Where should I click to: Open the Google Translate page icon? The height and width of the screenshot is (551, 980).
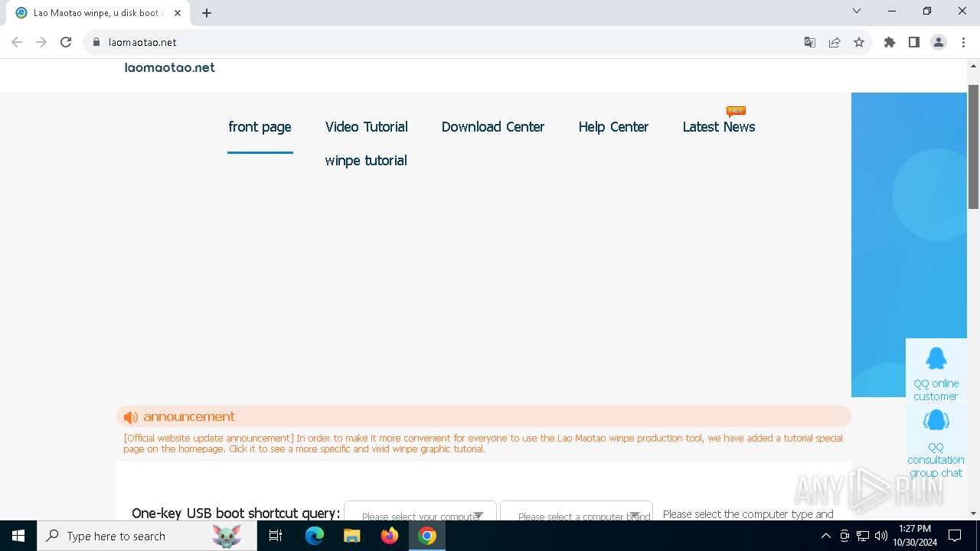tap(810, 42)
